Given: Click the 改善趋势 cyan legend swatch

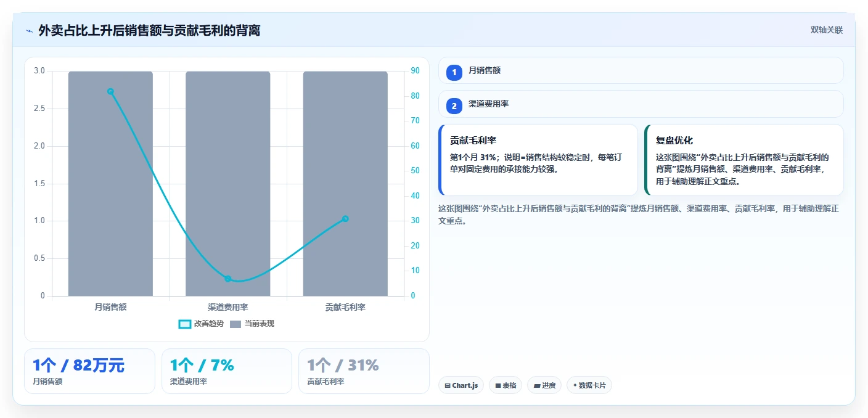Looking at the screenshot, I should (x=184, y=324).
